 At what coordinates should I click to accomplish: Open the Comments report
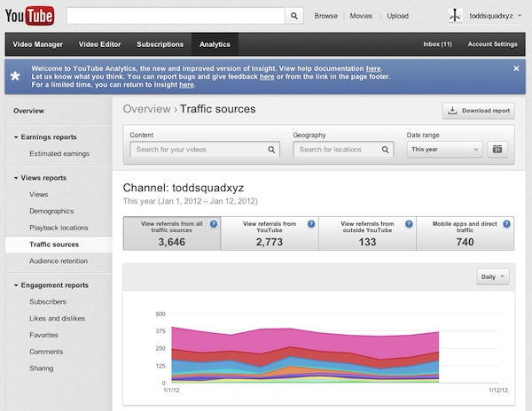(46, 352)
